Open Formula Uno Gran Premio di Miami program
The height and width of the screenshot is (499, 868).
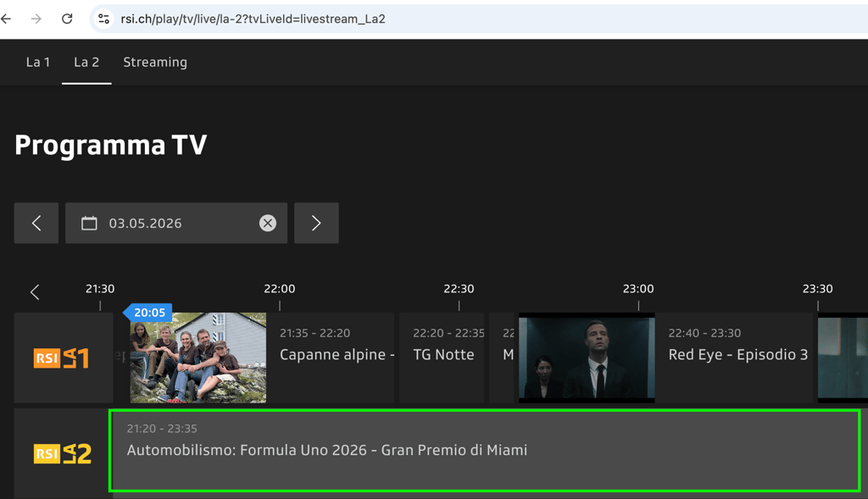coord(485,451)
